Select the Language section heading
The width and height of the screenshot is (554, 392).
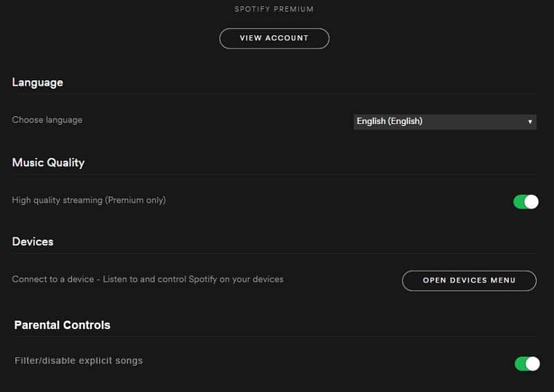click(x=37, y=82)
